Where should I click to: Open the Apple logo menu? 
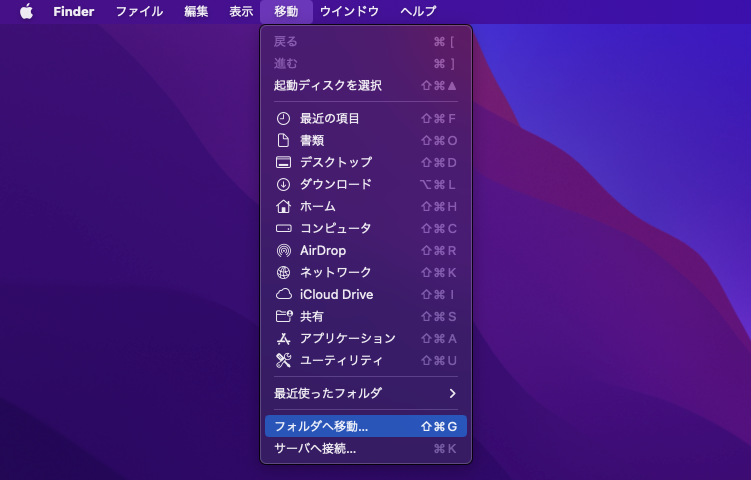(x=26, y=11)
